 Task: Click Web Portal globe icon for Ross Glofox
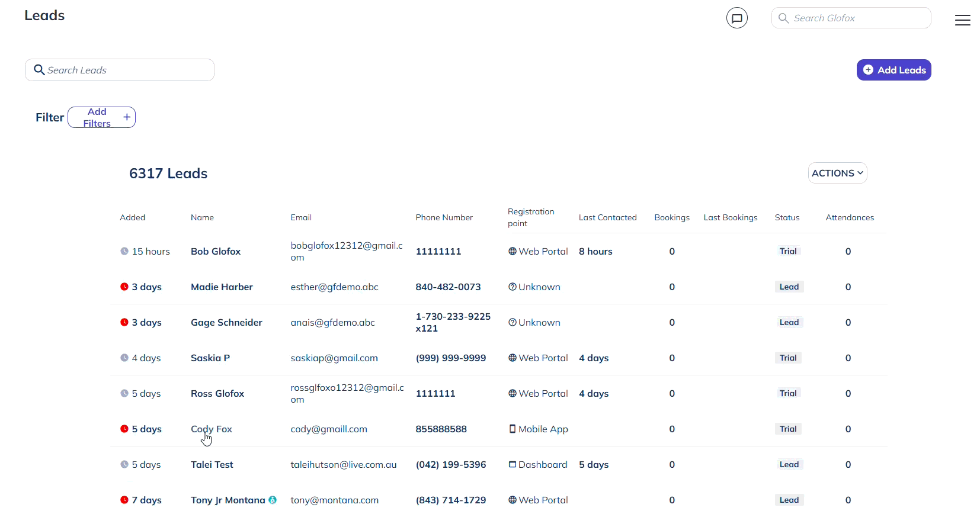[513, 393]
